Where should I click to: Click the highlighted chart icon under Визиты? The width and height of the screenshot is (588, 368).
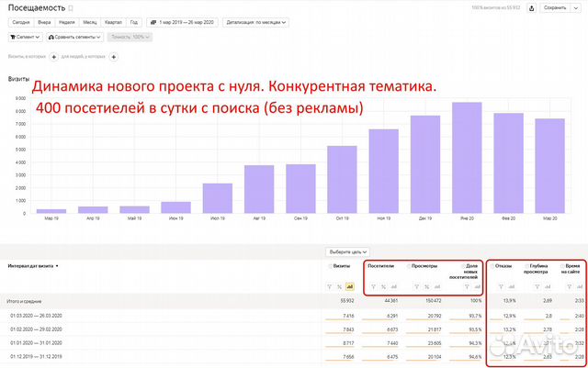(349, 286)
